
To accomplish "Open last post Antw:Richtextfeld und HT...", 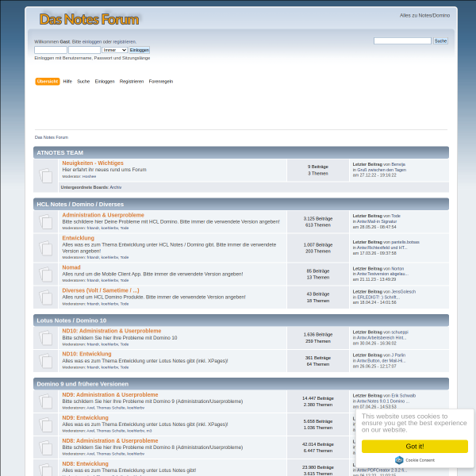I will tap(382, 248).
